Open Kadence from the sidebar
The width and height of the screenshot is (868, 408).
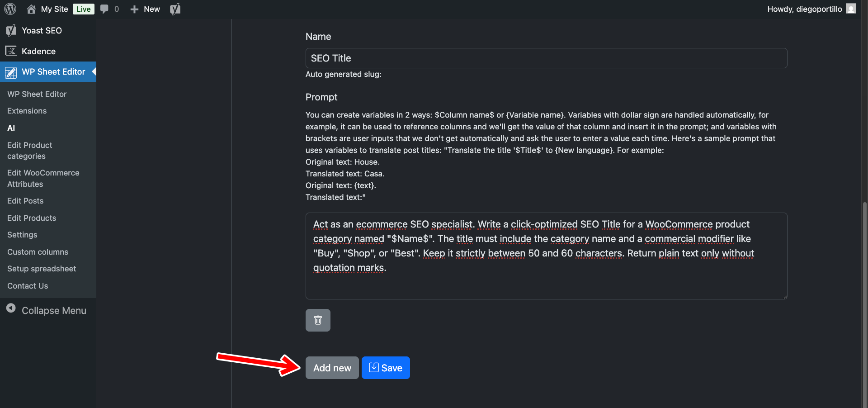pyautogui.click(x=38, y=51)
